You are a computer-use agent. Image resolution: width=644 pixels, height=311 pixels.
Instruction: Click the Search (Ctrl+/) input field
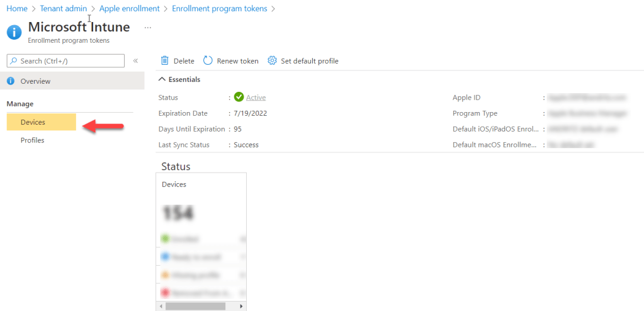(x=69, y=61)
